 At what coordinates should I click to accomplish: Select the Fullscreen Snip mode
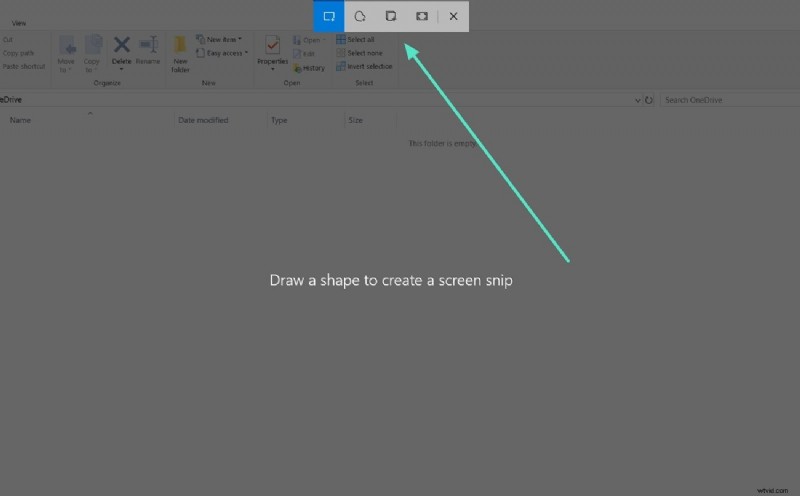[x=422, y=16]
